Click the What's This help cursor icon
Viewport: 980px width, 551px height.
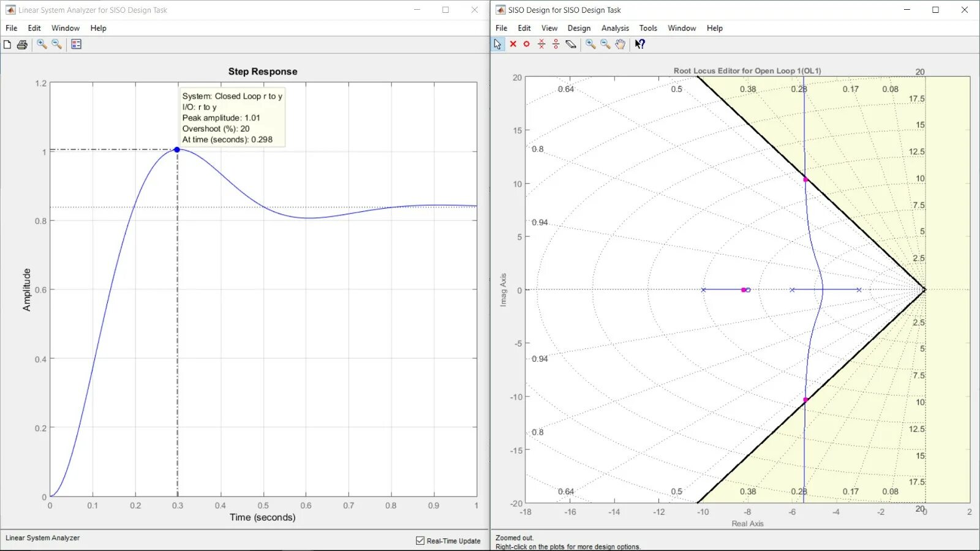click(x=639, y=44)
